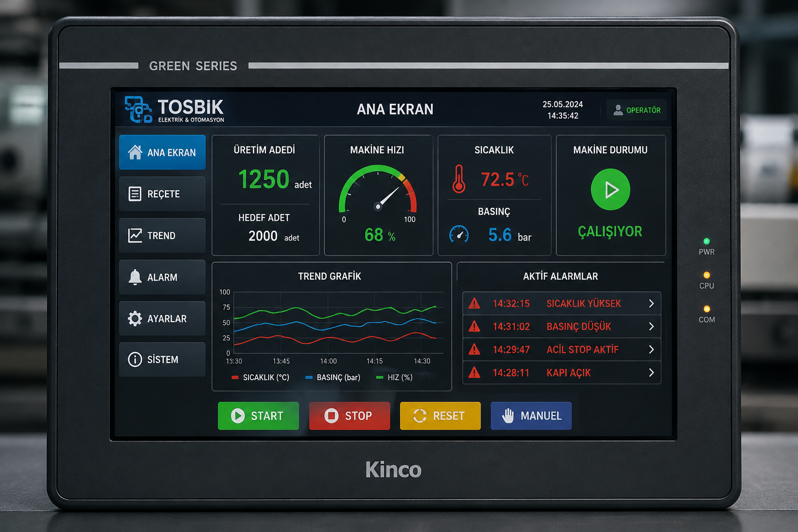Click the green play icon in MAKİNE DURUMU
Viewport: 798px width, 532px height.
pos(610,190)
